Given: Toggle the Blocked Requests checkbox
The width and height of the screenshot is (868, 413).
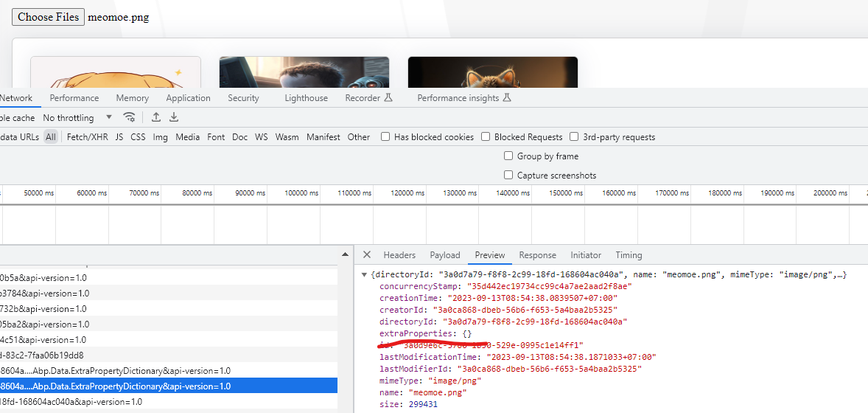Looking at the screenshot, I should point(486,136).
